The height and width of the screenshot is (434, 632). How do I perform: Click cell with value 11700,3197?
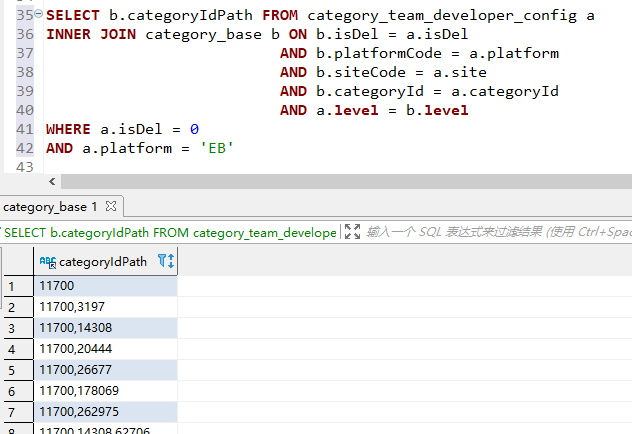point(106,307)
